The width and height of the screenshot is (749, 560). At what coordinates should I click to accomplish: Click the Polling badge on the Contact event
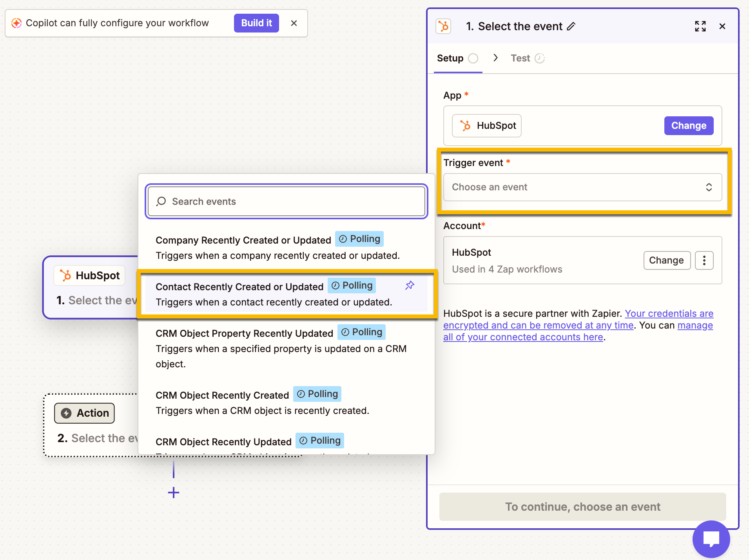pos(352,285)
